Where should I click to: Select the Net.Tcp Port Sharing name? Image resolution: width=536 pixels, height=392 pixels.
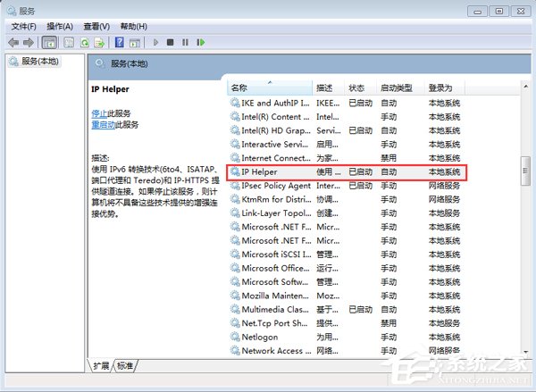274,323
